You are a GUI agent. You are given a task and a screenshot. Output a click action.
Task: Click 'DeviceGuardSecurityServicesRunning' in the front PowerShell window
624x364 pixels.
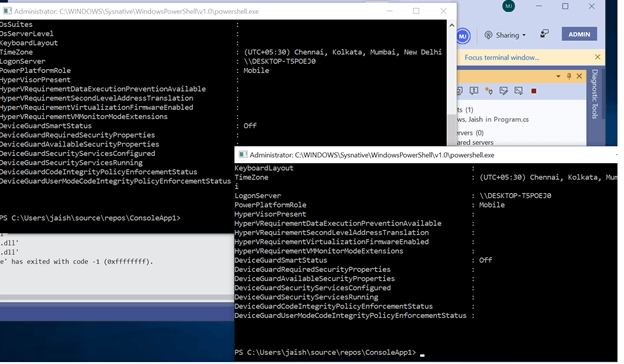[306, 297]
